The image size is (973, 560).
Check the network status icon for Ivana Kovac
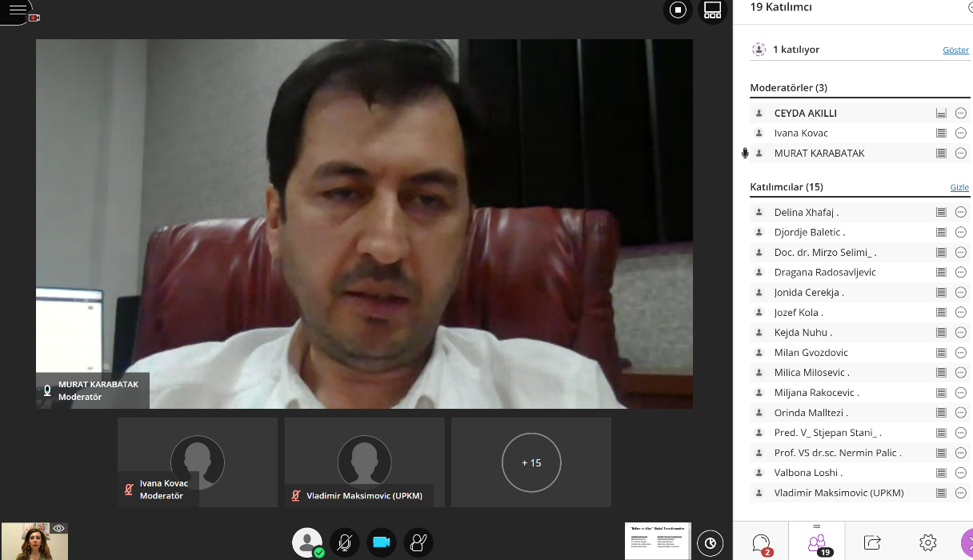pos(941,134)
